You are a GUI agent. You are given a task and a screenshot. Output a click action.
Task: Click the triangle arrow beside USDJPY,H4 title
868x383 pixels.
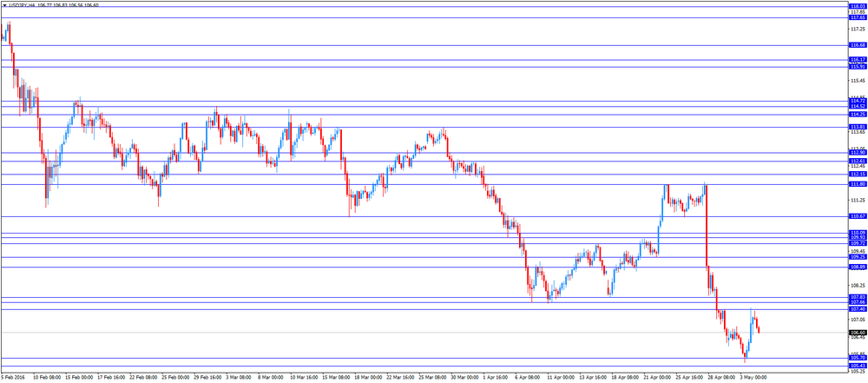[4, 5]
